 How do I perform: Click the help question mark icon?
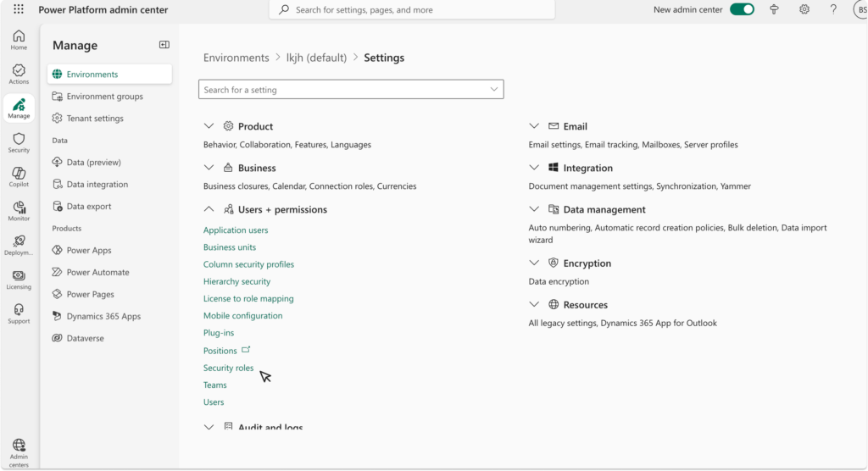[833, 10]
